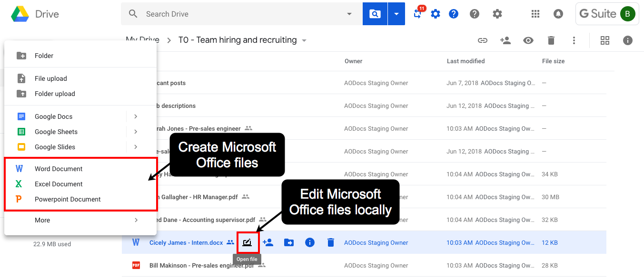Viewport: 644px width, 279px height.
Task: Focus the Search Drive input field
Action: tap(243, 14)
